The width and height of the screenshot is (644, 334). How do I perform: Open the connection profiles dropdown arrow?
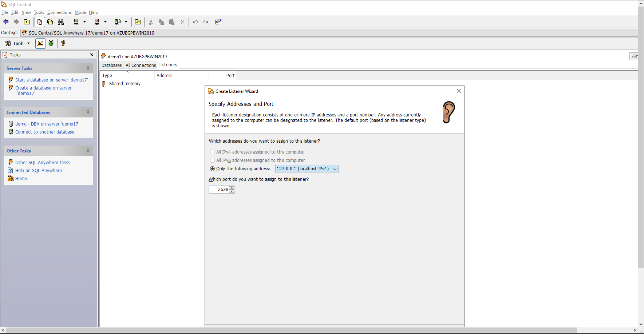[126, 22]
